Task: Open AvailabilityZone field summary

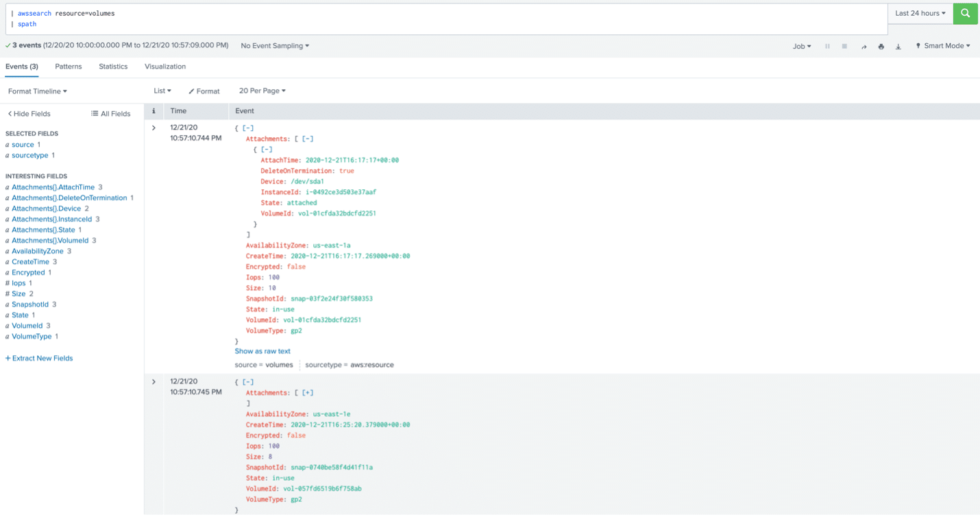Action: [38, 251]
